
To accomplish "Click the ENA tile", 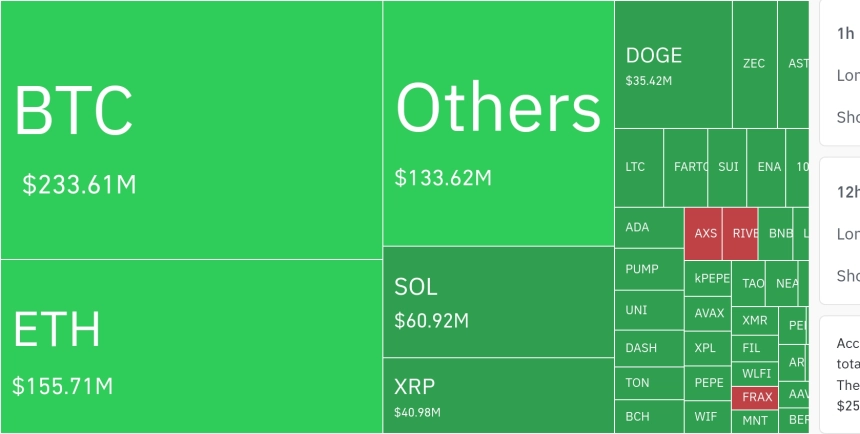I will [x=769, y=167].
